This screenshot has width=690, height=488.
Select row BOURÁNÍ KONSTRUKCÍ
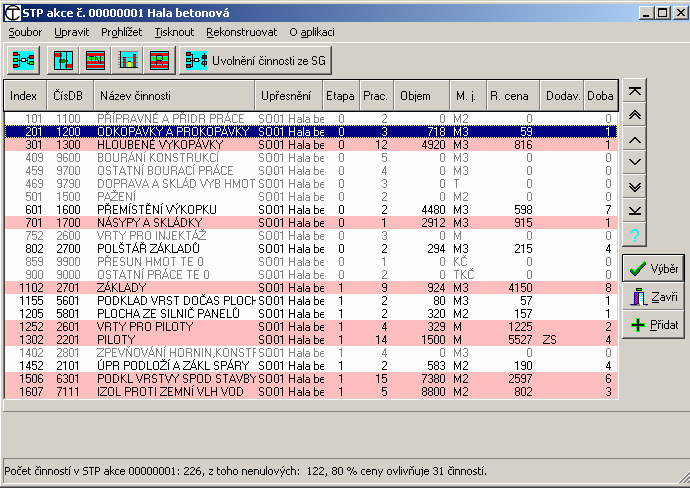(311, 158)
